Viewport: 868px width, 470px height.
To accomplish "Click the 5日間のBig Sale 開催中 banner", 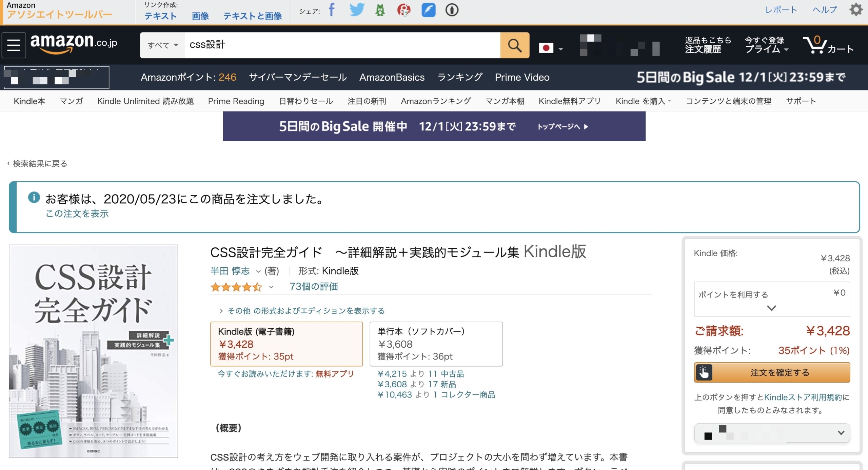I will [434, 126].
